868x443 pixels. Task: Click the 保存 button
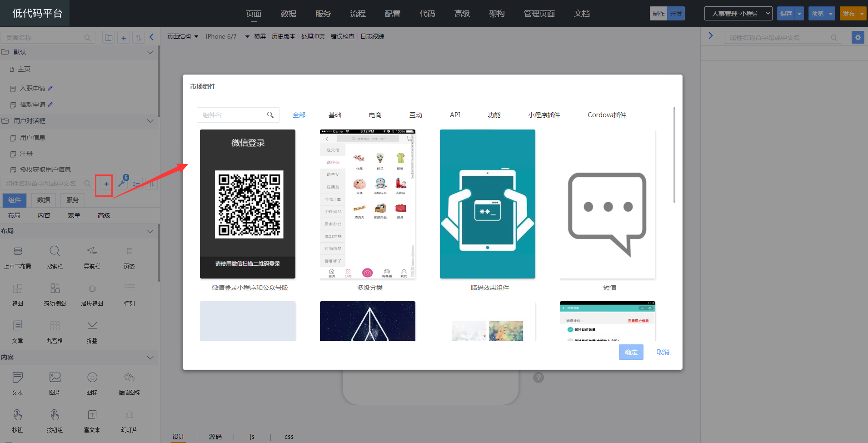tap(786, 14)
